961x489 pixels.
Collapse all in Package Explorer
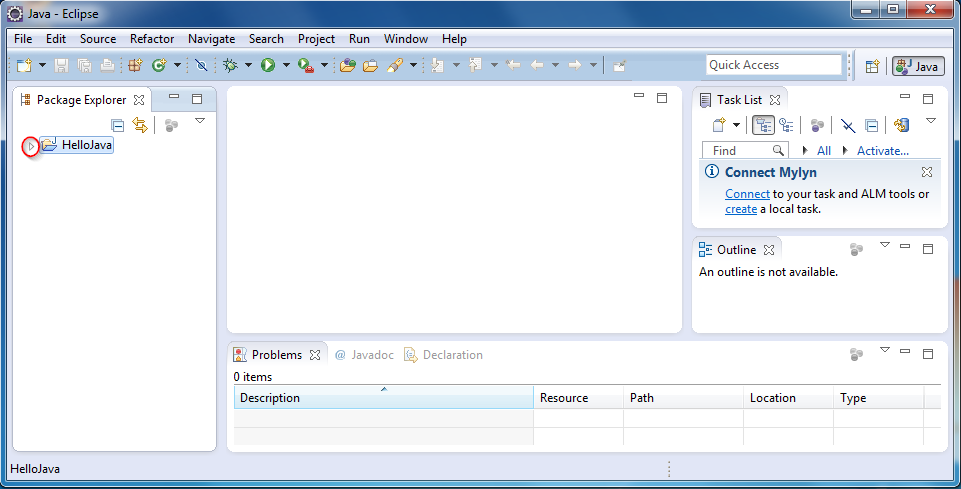(x=118, y=125)
